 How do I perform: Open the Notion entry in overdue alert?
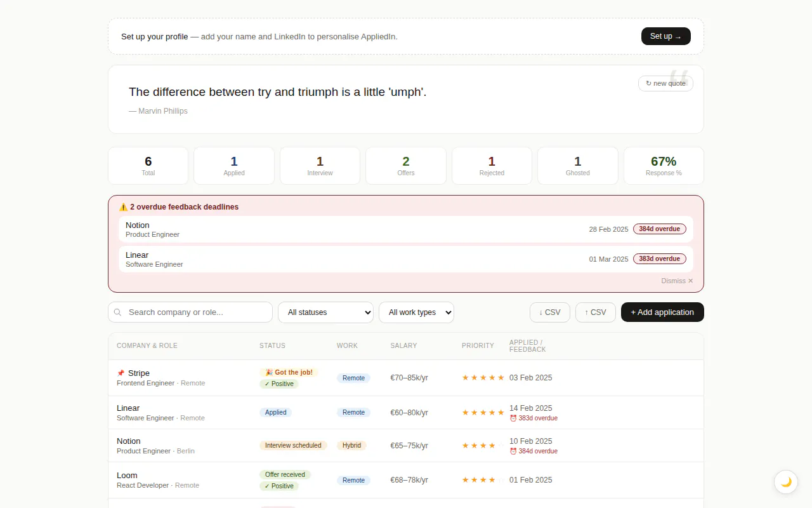pos(406,229)
